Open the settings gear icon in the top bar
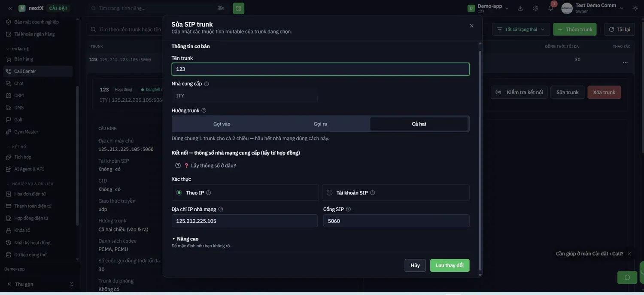644x295 pixels. coord(536,8)
